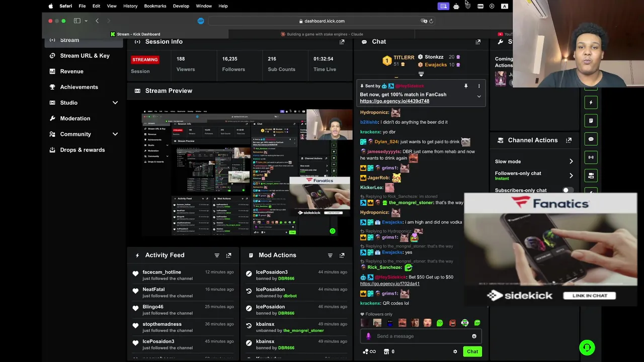Click the lightning bolt shortcut in right rail
The width and height of the screenshot is (644, 362).
pos(591,103)
